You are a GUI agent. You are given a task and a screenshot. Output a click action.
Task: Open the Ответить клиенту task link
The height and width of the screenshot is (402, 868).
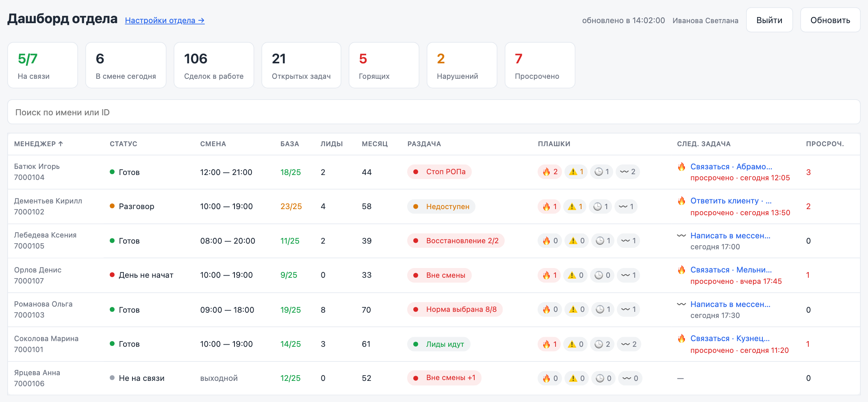[731, 201]
